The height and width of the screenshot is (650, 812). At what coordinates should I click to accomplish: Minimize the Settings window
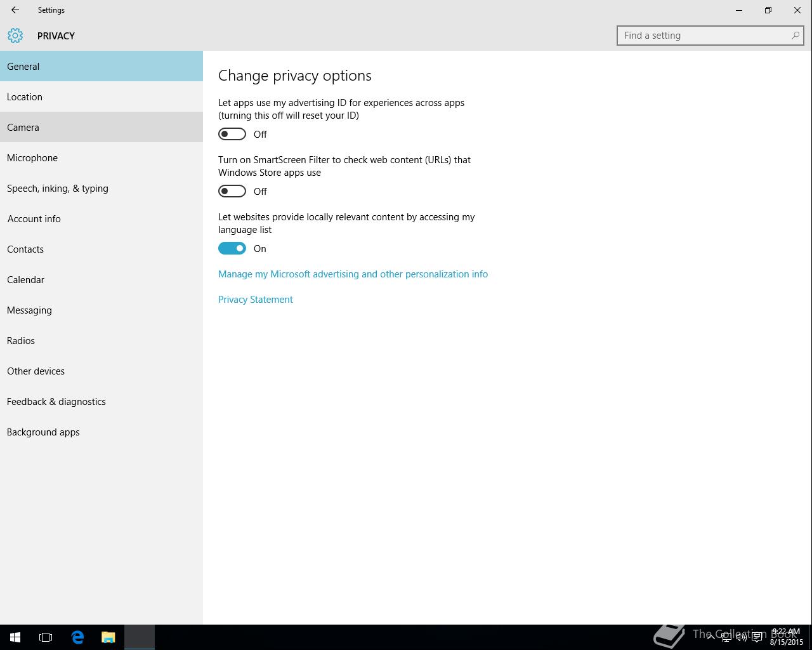pyautogui.click(x=739, y=10)
